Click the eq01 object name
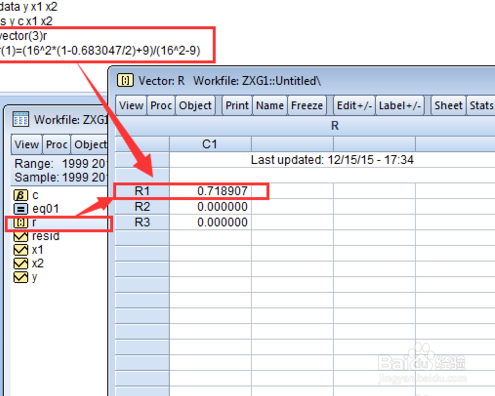The height and width of the screenshot is (396, 495). click(x=46, y=209)
